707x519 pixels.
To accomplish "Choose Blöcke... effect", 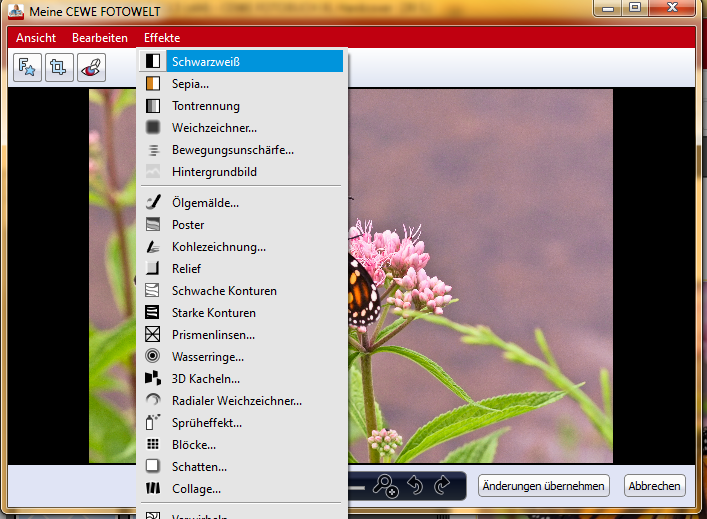I will coord(241,445).
